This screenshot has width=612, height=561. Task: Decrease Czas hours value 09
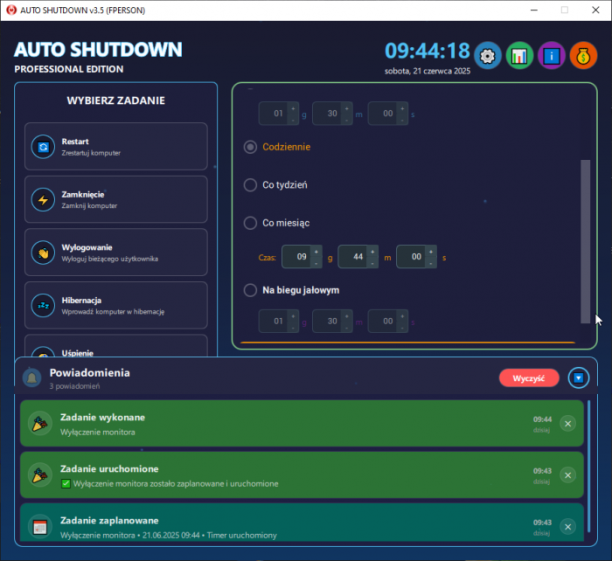tap(316, 263)
